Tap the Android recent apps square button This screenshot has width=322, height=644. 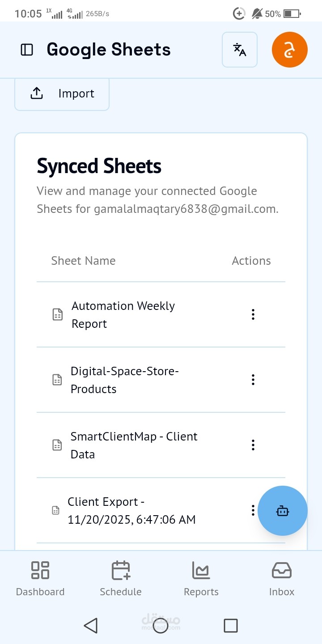coord(230,625)
